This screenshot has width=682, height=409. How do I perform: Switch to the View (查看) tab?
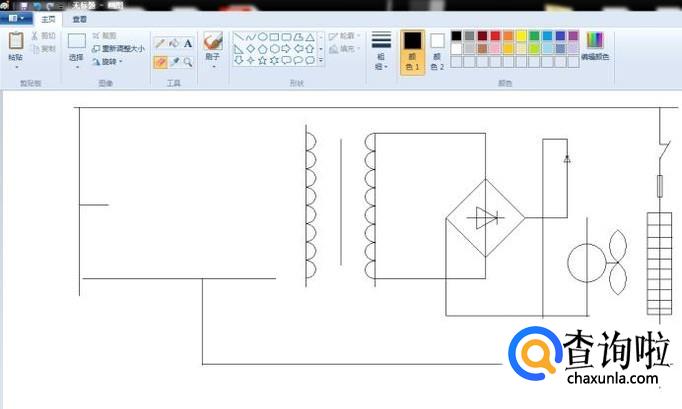[80, 18]
